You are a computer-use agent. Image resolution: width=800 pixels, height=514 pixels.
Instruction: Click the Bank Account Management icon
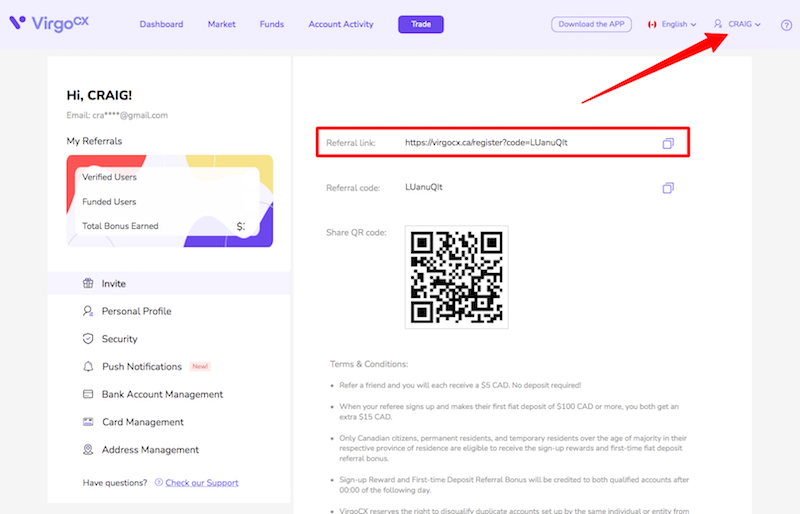pyautogui.click(x=88, y=394)
